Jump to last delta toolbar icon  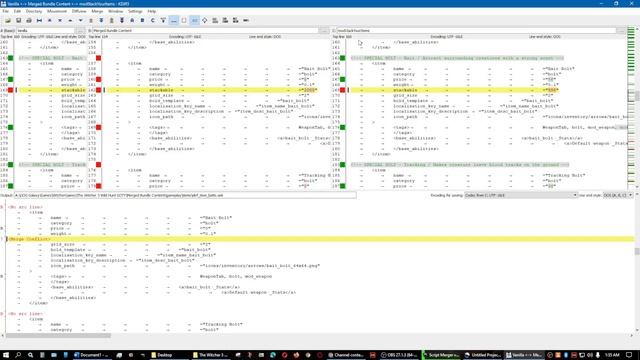pos(60,20)
